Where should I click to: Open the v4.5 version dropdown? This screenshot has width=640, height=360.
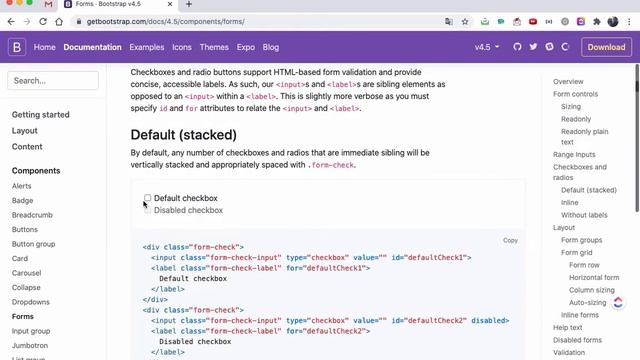(487, 47)
